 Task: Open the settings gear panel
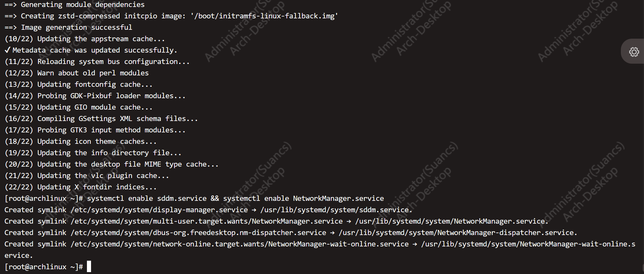coord(634,52)
